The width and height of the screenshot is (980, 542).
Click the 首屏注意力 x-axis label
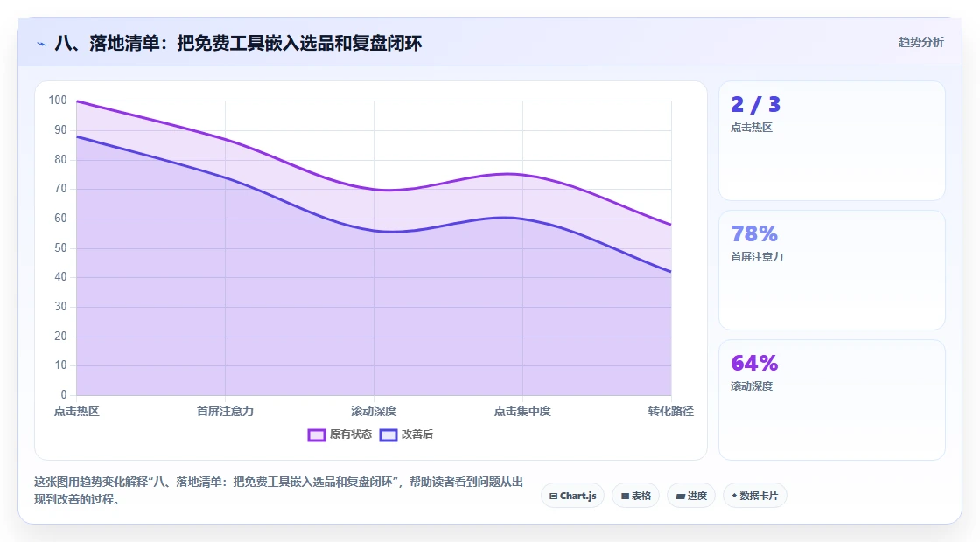[x=225, y=411]
